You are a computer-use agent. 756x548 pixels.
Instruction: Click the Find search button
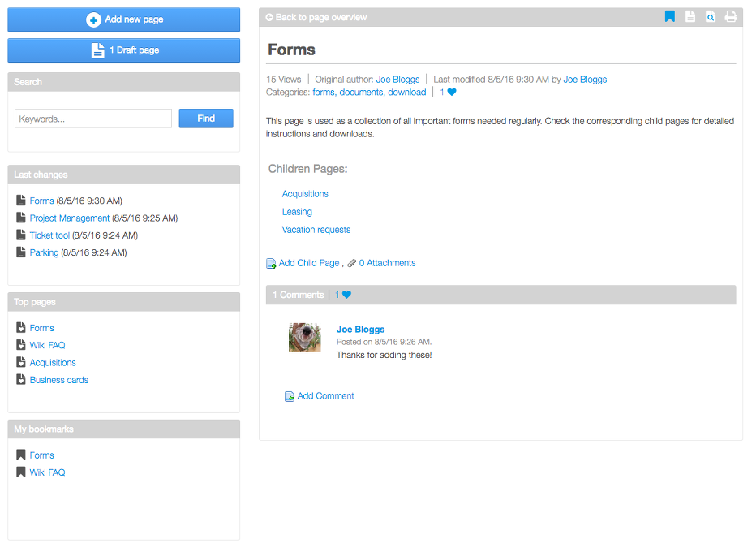point(206,119)
